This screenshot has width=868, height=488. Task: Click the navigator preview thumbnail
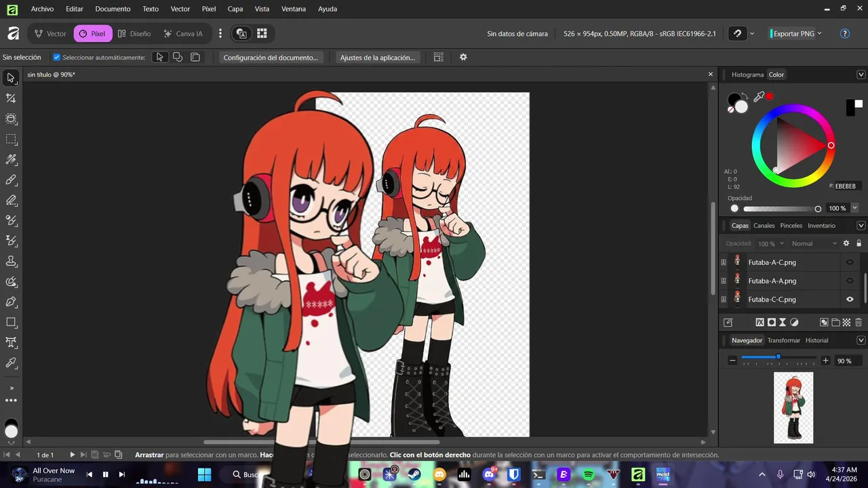coord(793,408)
